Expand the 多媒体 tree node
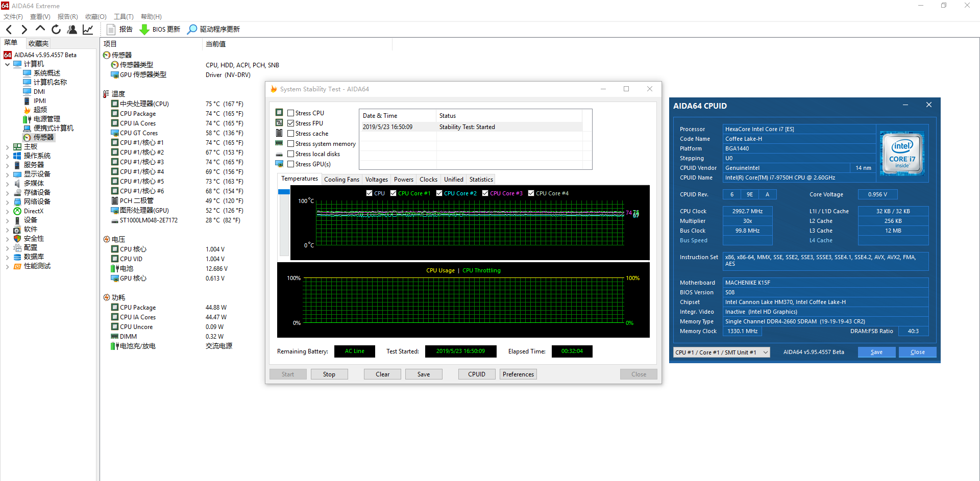Viewport: 980px width, 481px height. (x=8, y=184)
